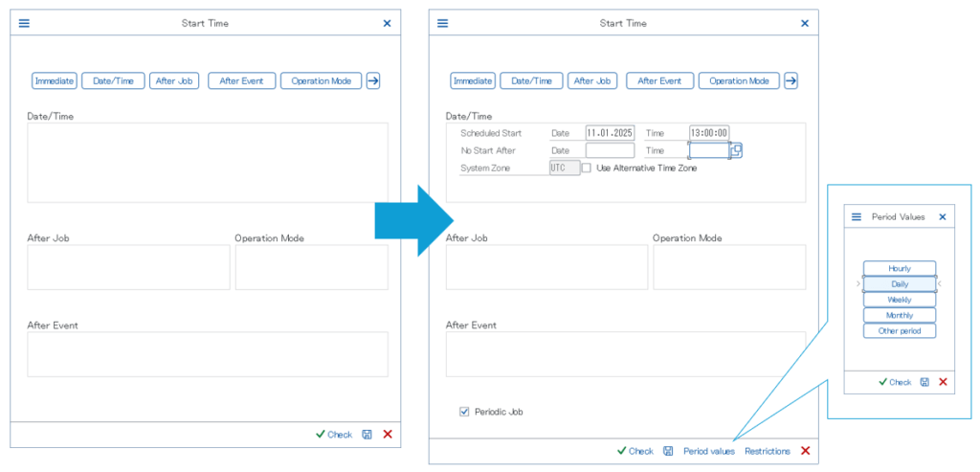Image resolution: width=980 pixels, height=472 pixels.
Task: Click the red X next to Restrictions
Action: pyautogui.click(x=805, y=451)
